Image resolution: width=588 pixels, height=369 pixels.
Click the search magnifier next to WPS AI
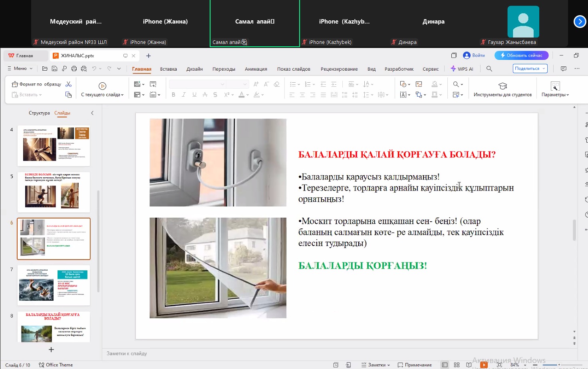489,69
